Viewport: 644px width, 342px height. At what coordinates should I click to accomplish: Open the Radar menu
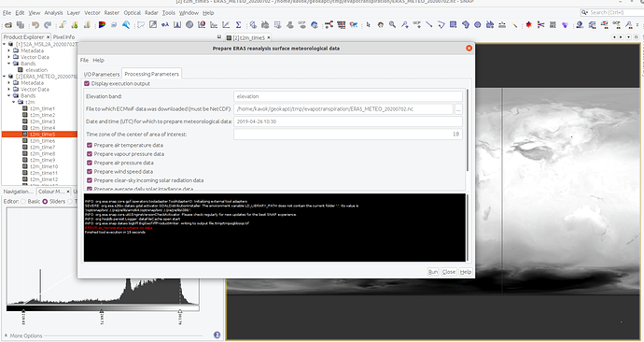(151, 13)
